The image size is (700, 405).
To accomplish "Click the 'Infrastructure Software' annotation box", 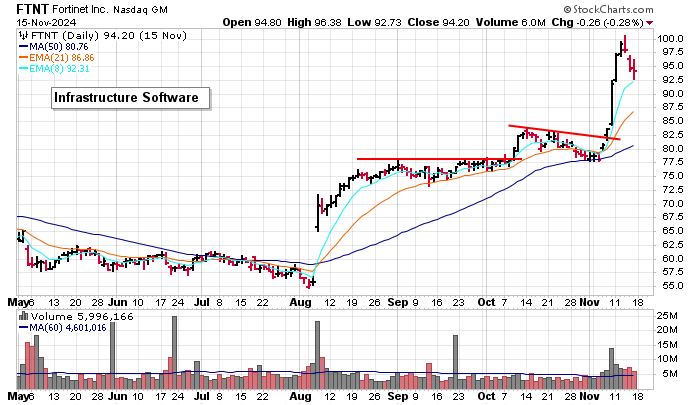I will (x=130, y=98).
